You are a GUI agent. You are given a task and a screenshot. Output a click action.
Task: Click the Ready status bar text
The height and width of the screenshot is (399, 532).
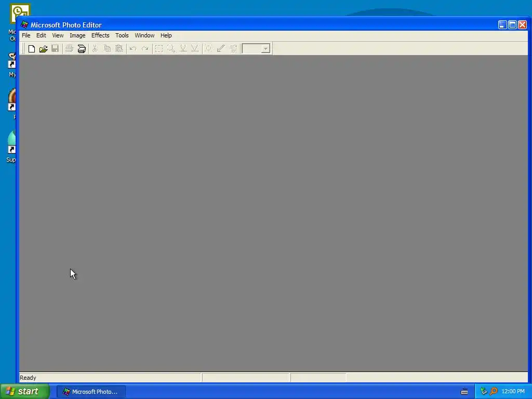(x=28, y=378)
